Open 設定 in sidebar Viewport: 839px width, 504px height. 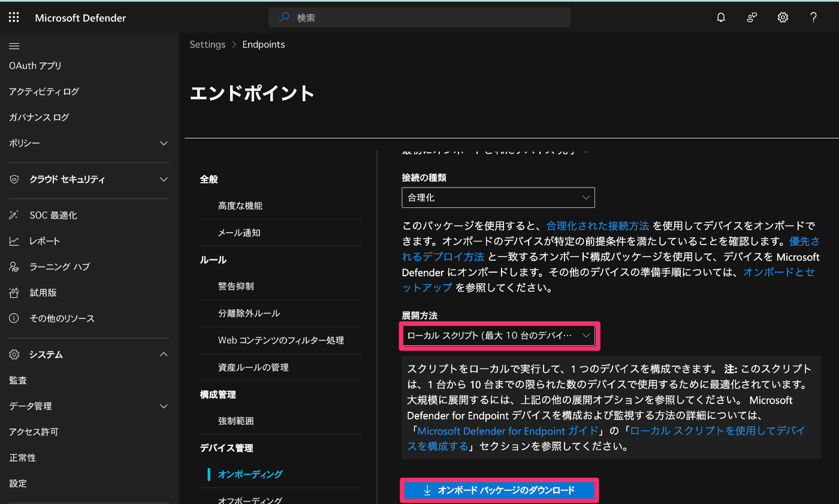(18, 483)
